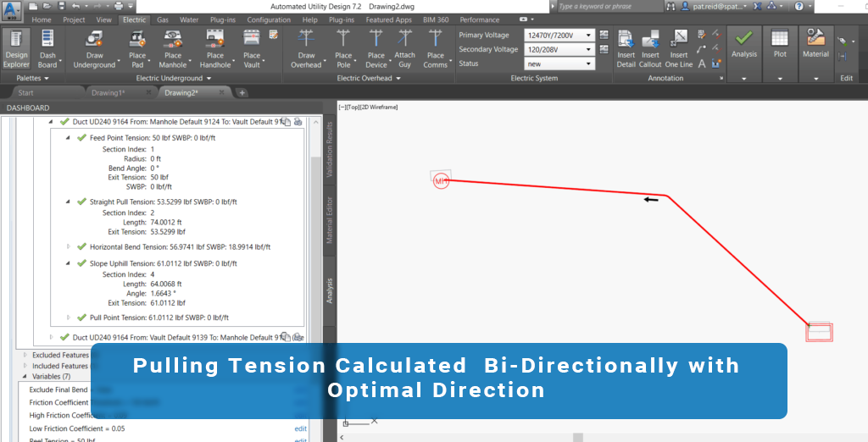The width and height of the screenshot is (868, 442).
Task: Select the Attach Guy tool
Action: point(404,49)
